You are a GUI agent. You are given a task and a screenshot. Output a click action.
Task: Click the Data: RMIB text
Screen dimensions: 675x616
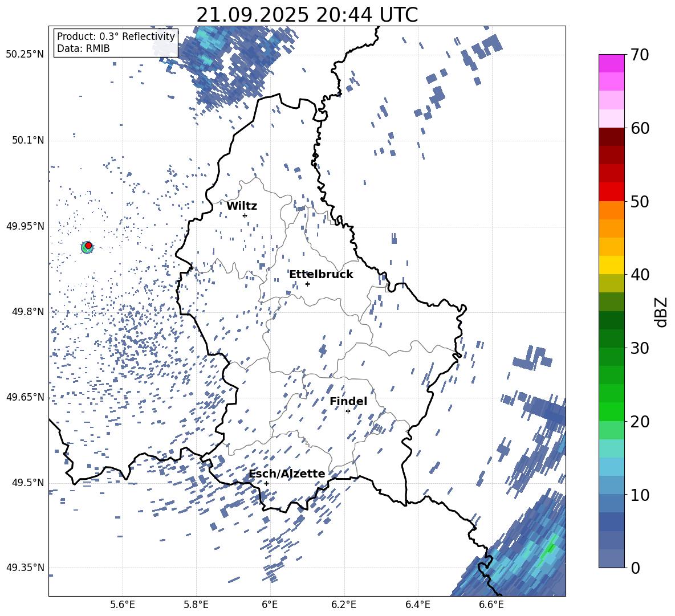coord(83,48)
